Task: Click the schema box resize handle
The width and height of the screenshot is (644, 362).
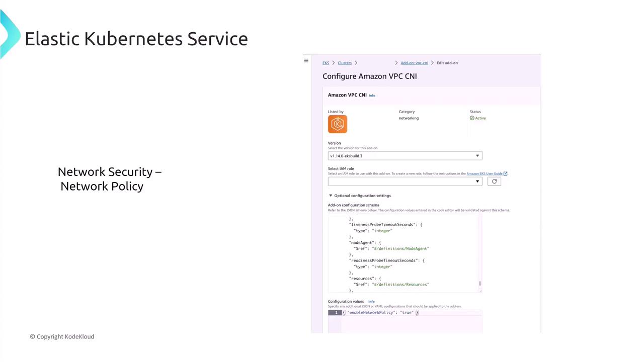Action: (480, 291)
